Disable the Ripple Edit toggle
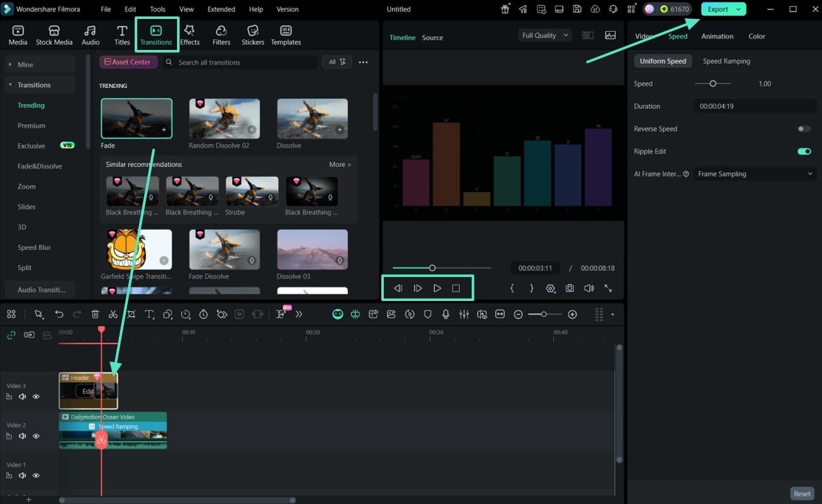Viewport: 822px width, 504px height. 803,151
